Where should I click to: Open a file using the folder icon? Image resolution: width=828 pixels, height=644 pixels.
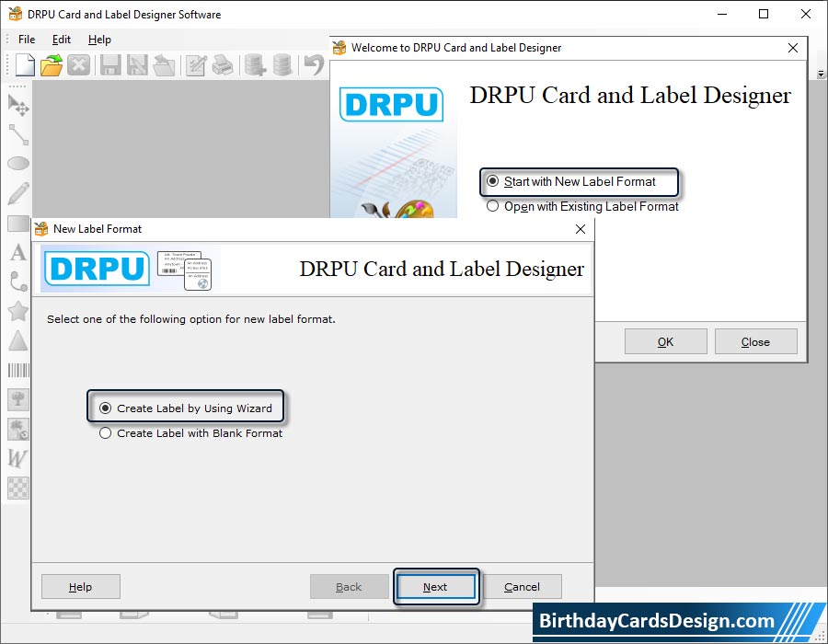click(x=52, y=65)
